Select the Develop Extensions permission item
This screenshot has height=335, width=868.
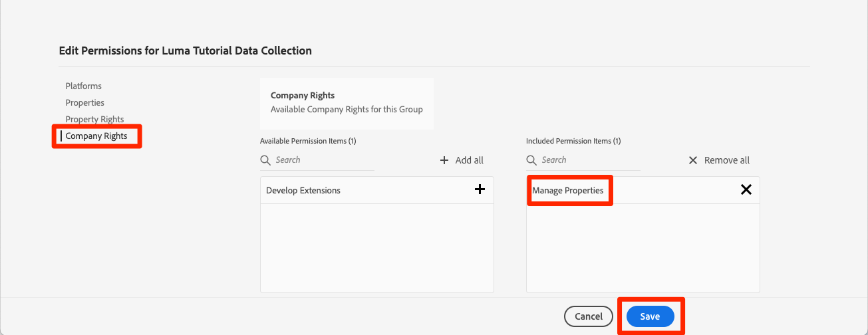pos(303,191)
